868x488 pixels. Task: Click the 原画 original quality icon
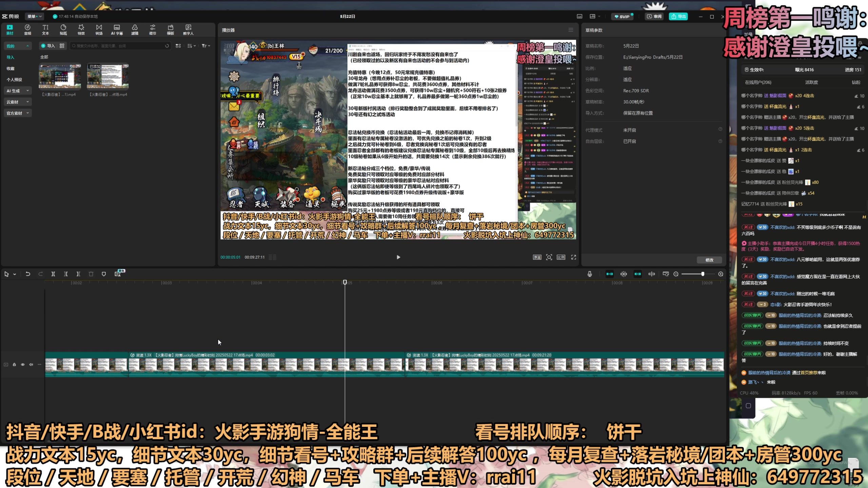(x=537, y=257)
